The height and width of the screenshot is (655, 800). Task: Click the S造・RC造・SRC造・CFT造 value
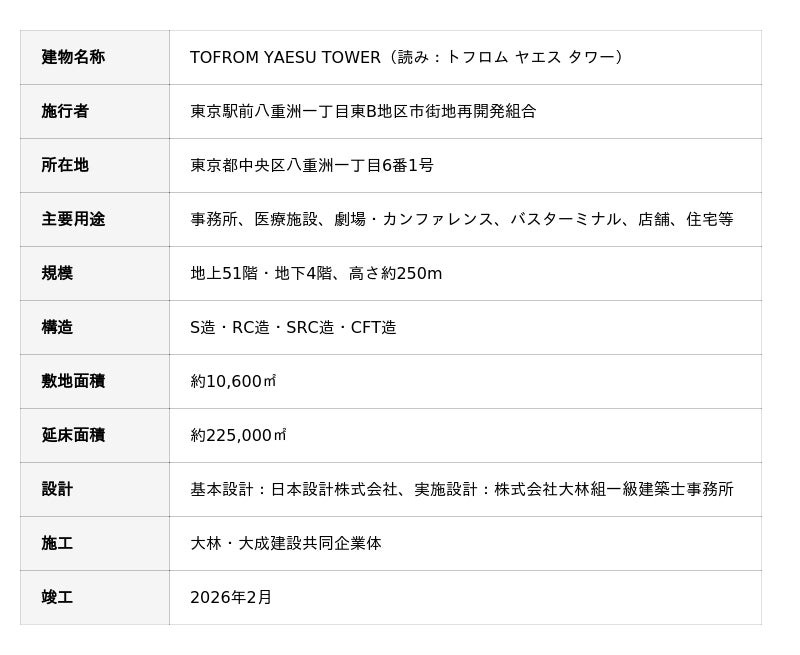click(x=293, y=327)
